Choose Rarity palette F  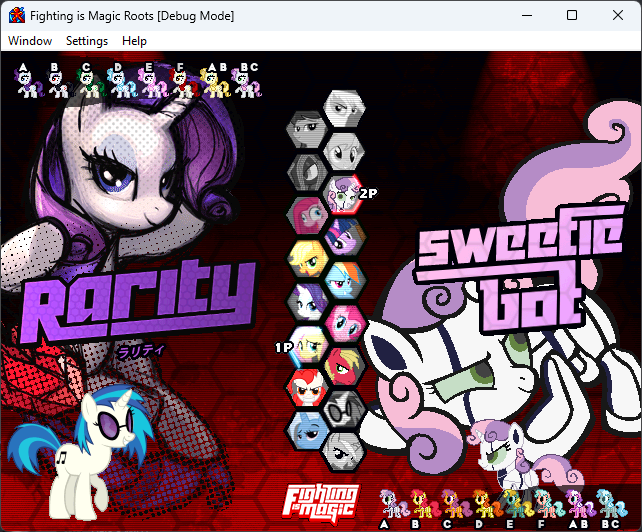tap(184, 81)
